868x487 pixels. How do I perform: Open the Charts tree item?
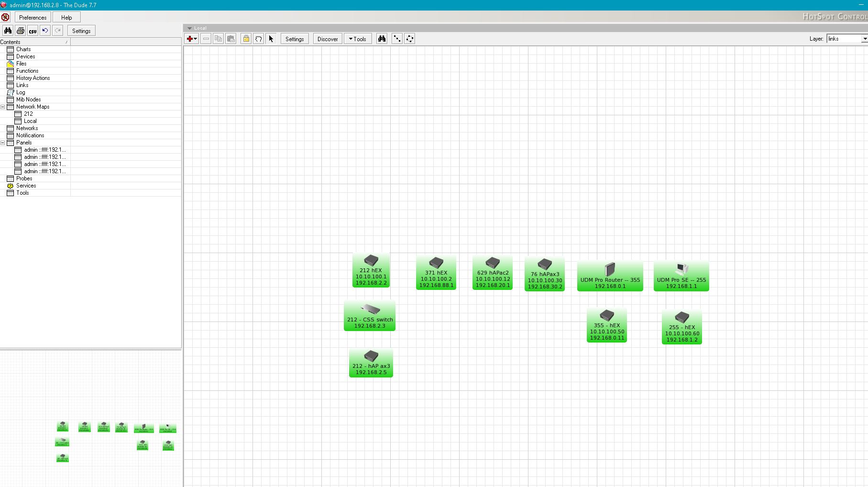point(23,49)
